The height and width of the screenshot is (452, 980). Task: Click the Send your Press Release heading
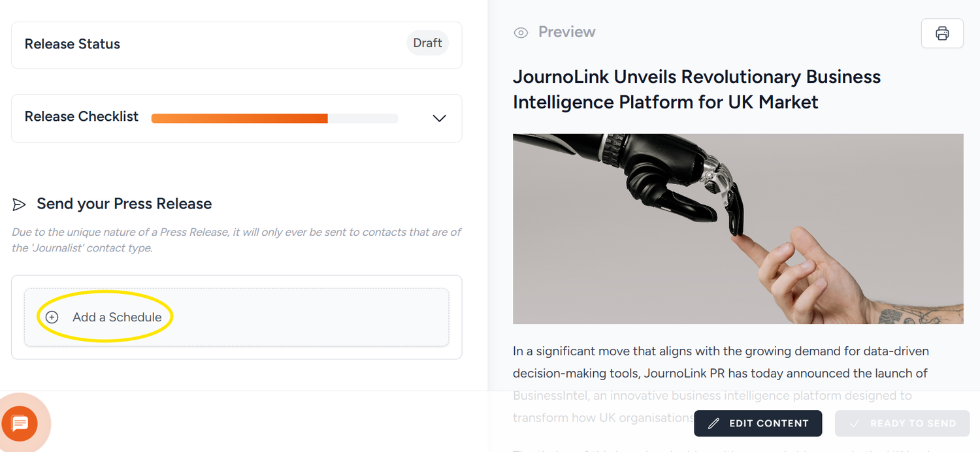pos(124,204)
